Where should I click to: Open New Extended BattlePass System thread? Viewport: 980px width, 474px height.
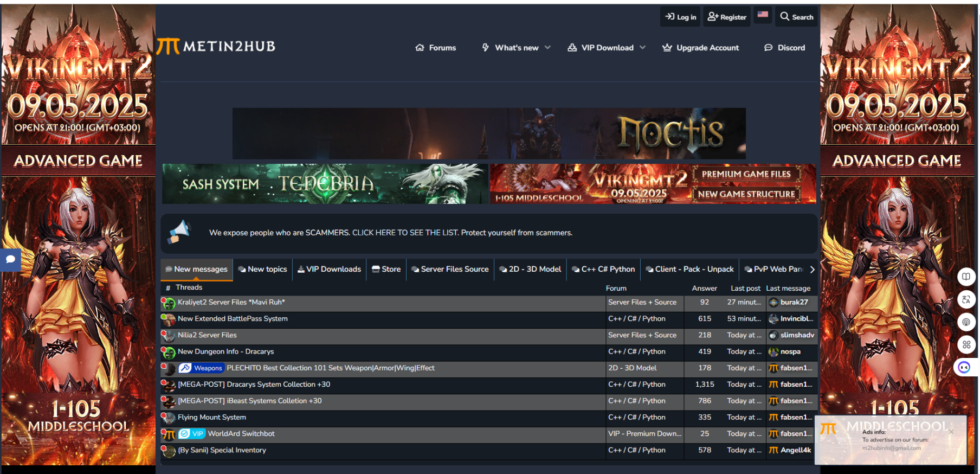(x=233, y=318)
